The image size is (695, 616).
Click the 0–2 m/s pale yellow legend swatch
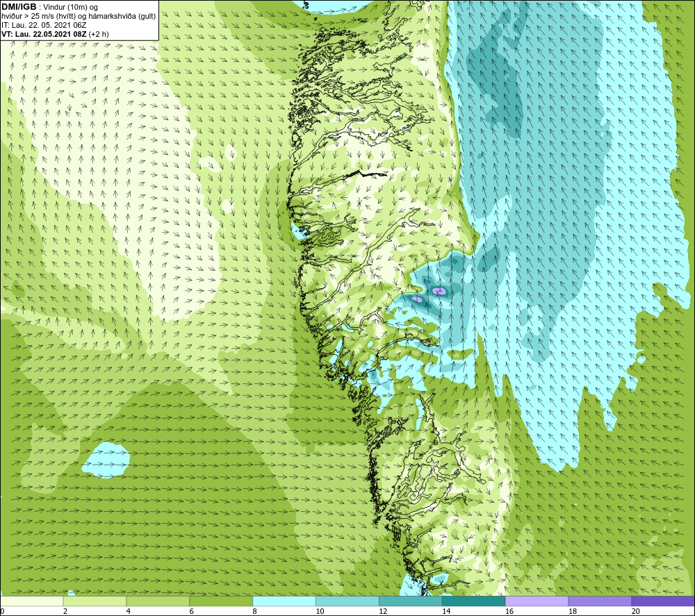(x=32, y=601)
